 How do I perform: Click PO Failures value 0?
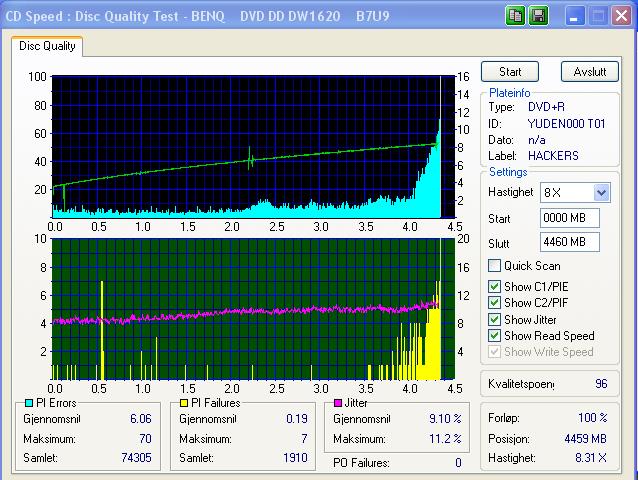pyautogui.click(x=458, y=463)
